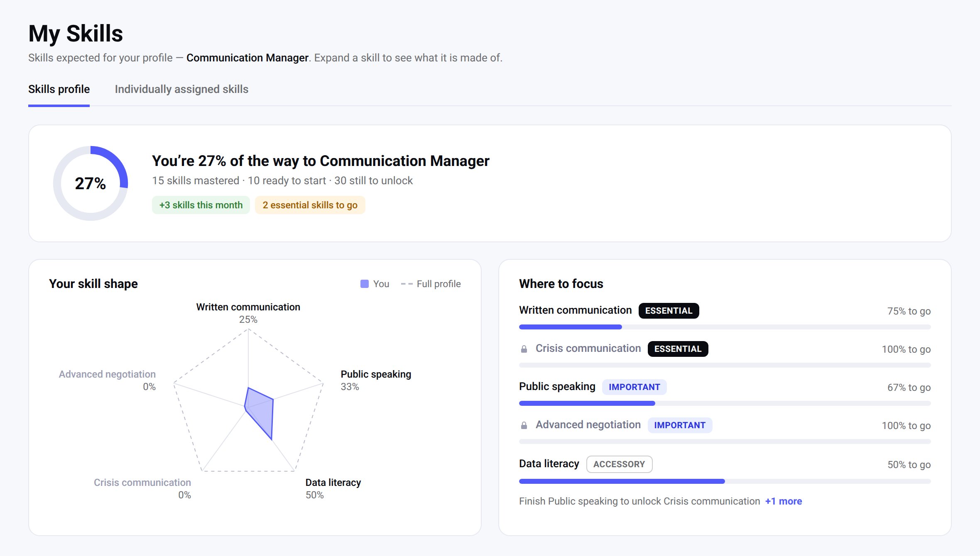Click the ACCESSORY tag on Data literacy

tap(619, 464)
